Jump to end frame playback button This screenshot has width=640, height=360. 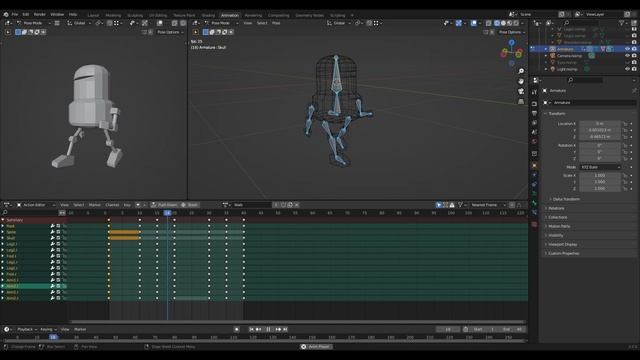285,329
